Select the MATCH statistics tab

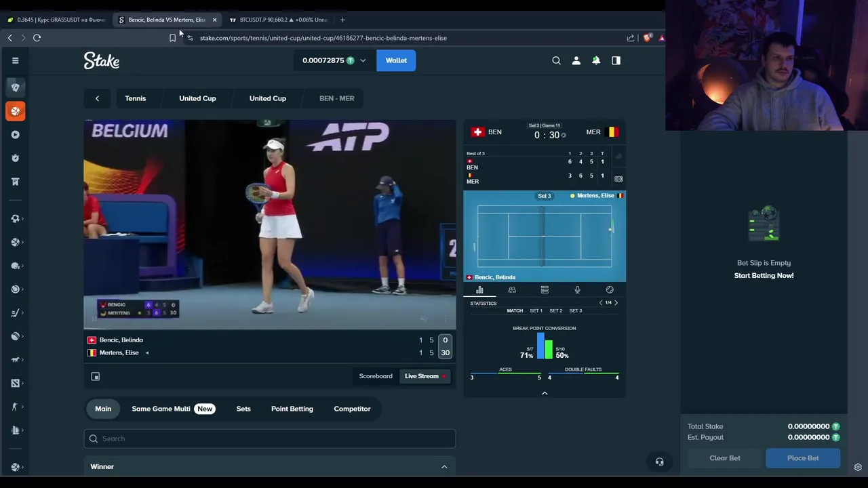(x=515, y=311)
